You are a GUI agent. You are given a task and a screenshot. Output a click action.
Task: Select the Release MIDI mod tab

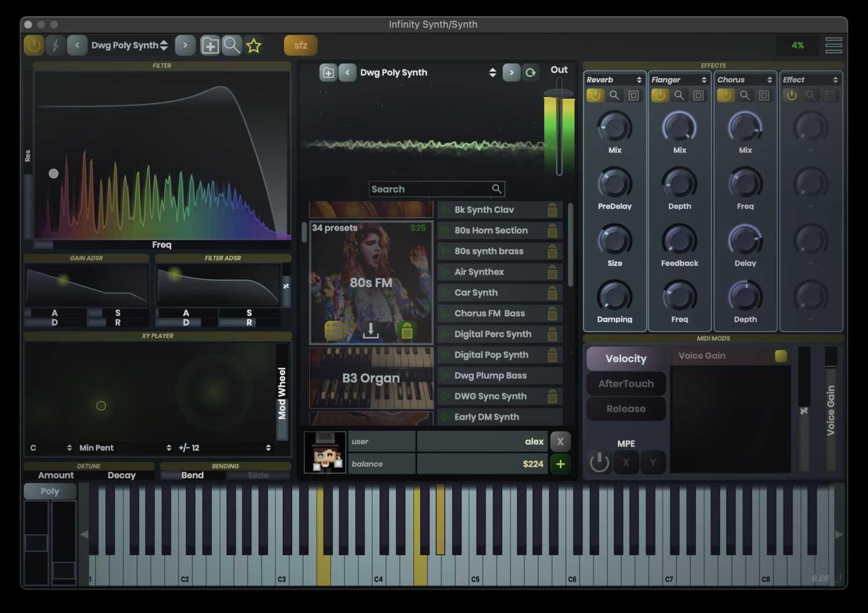pos(626,409)
